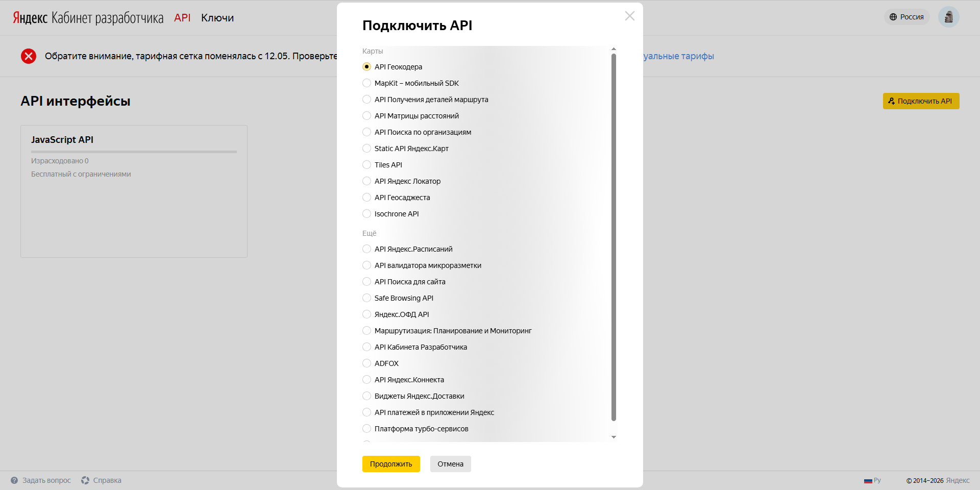Click the Яндекс logo
Viewport: 980px width, 490px height.
[30, 18]
